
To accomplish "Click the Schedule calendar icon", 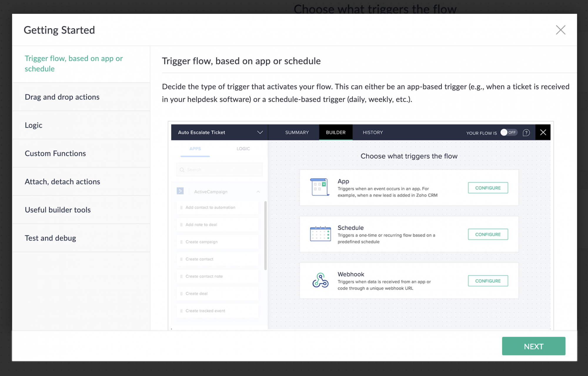I will [320, 234].
